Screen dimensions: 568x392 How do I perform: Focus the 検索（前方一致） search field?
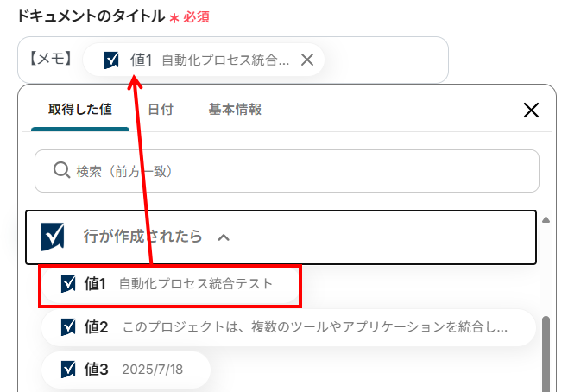click(293, 171)
